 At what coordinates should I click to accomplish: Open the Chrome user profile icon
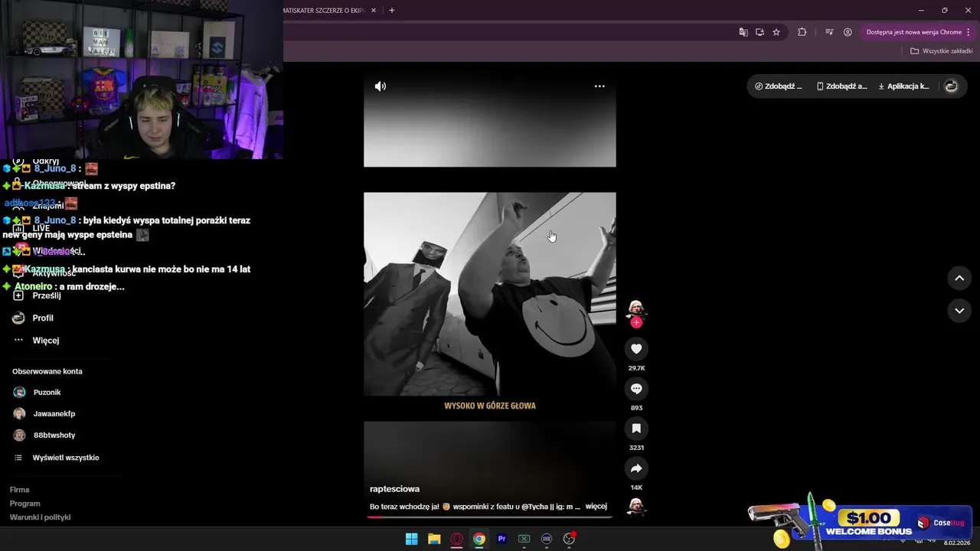tap(848, 32)
